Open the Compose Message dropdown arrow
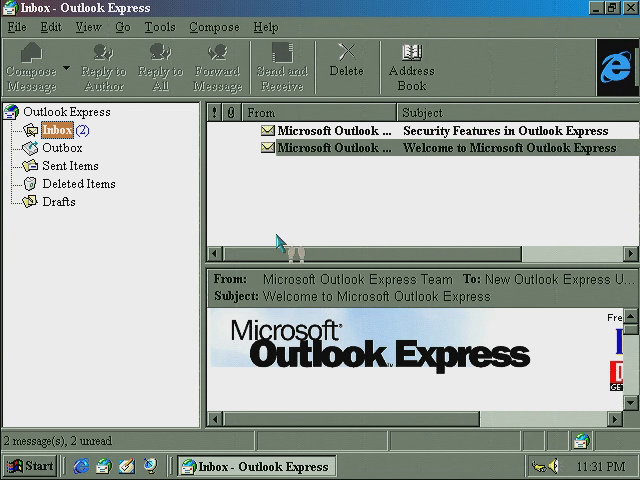The image size is (640, 480). [x=66, y=68]
